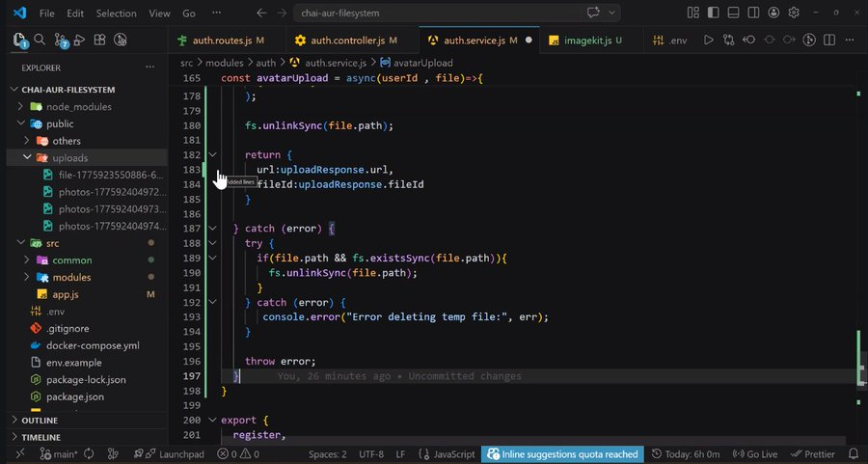
Task: Open Customize Layout icon in title bar
Action: pyautogui.click(x=693, y=13)
